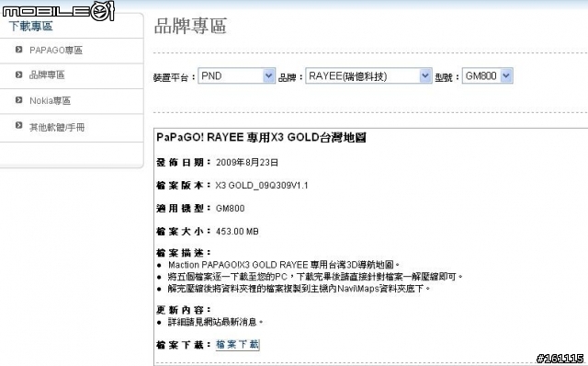The height and width of the screenshot is (366, 588).
Task: Click the arrow icon beside PAPAGO專區
Action: pos(18,50)
